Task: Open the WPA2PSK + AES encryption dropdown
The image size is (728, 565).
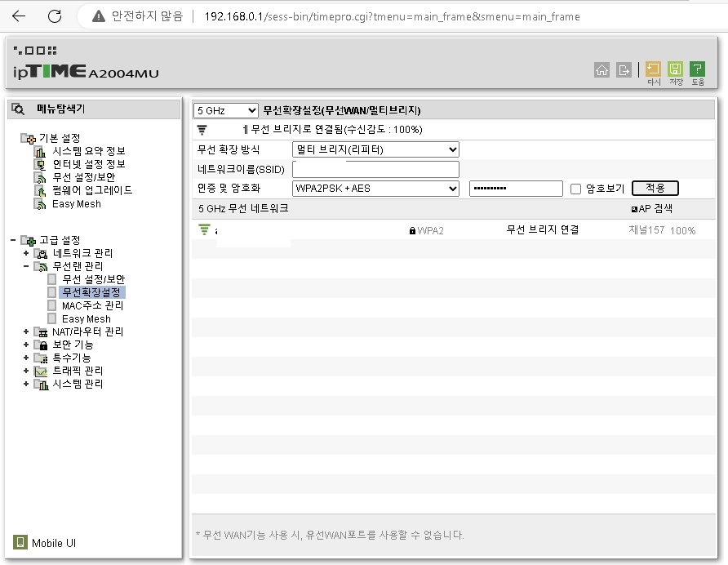Action: [375, 189]
